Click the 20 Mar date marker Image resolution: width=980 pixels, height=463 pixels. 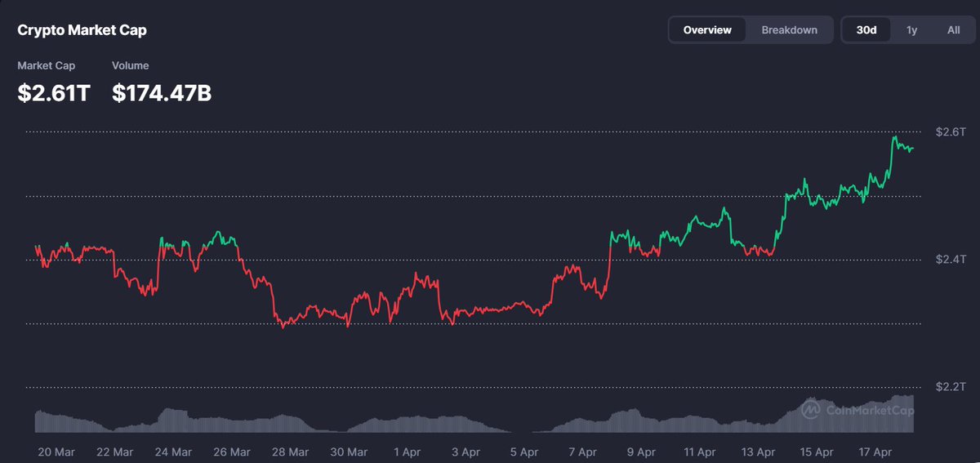click(56, 452)
